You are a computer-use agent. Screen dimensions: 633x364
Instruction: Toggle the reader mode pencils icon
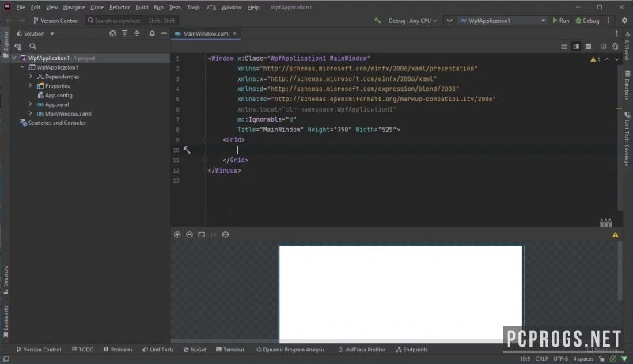point(605,222)
